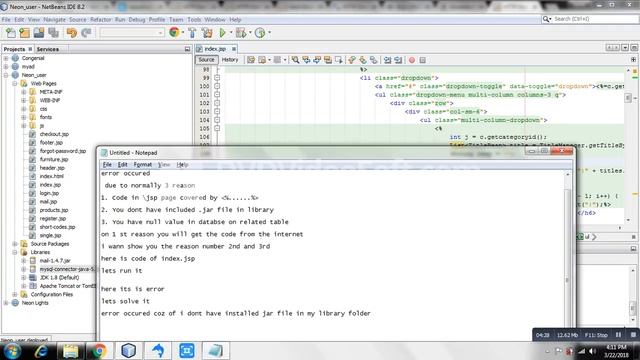The height and width of the screenshot is (360, 640).
Task: Click the green Run Project icon
Action: tap(222, 33)
